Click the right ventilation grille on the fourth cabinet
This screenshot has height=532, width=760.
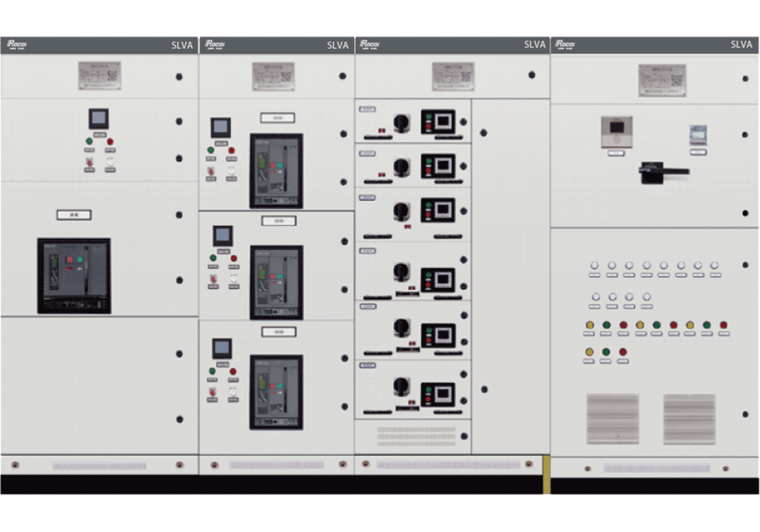689,418
